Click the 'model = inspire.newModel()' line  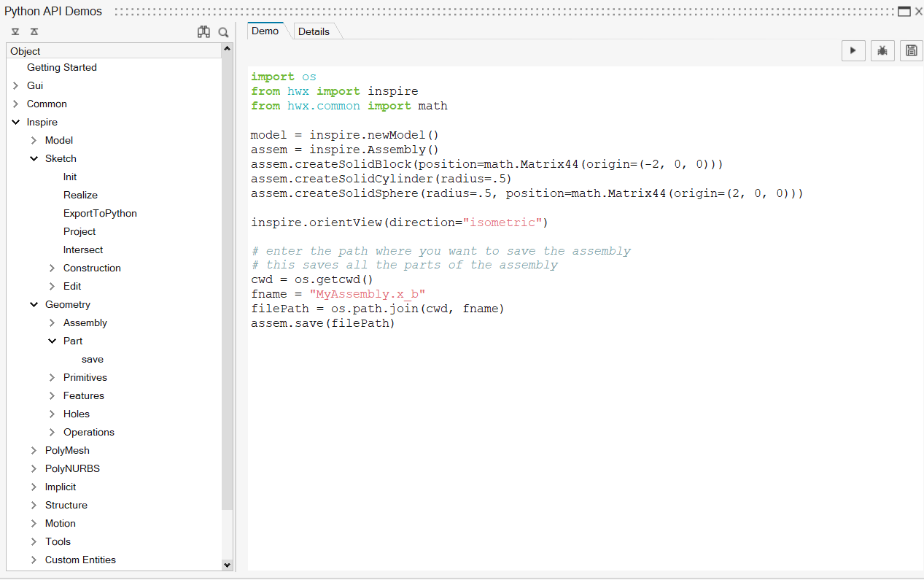click(345, 135)
